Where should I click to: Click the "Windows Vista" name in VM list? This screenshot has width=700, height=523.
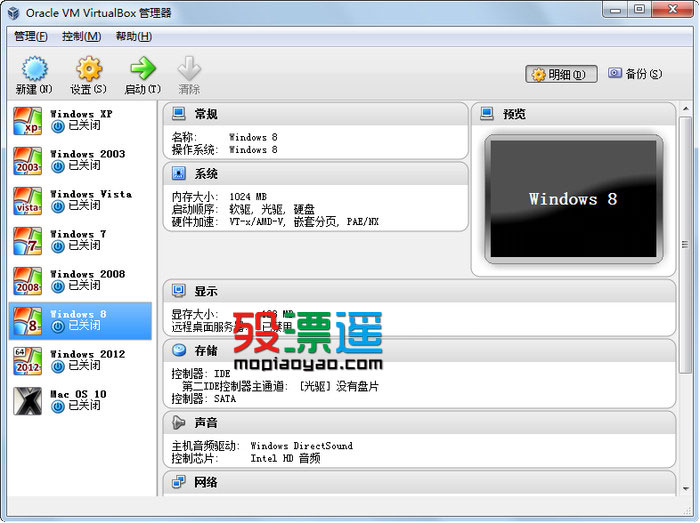pos(91,194)
